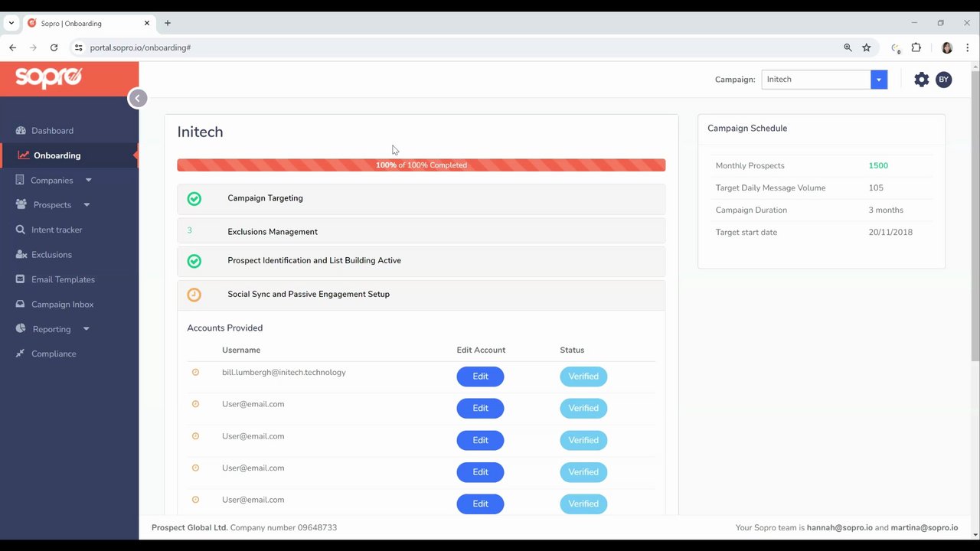Viewport: 980px width, 551px height.
Task: Click the Prospects people icon
Action: [21, 205]
